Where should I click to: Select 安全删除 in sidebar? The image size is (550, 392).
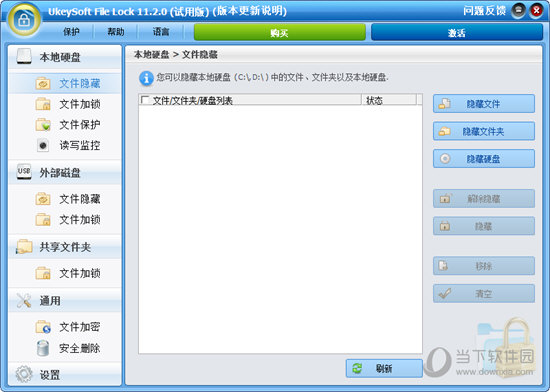65,348
